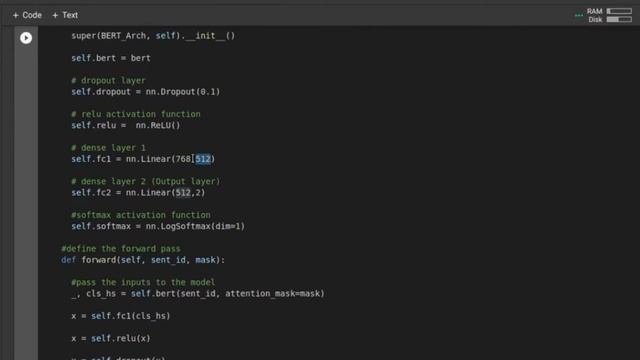
Task: Add a new Code cell
Action: point(27,15)
